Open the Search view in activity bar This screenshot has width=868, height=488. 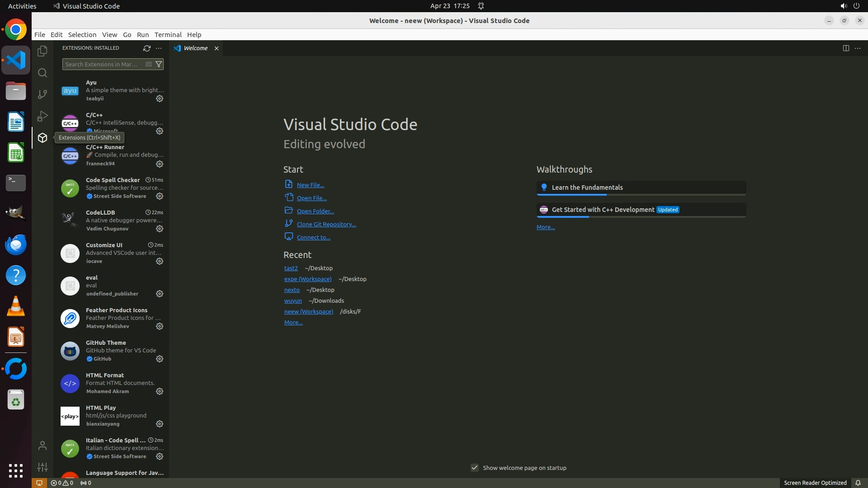click(x=42, y=73)
